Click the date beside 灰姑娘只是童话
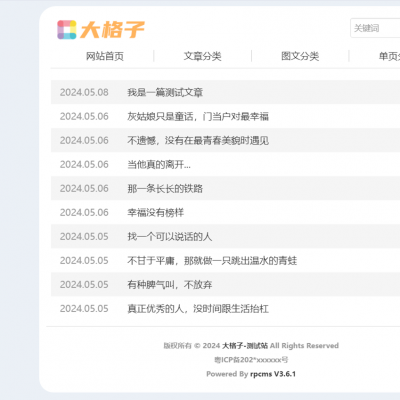This screenshot has height=400, width=400. tap(84, 116)
